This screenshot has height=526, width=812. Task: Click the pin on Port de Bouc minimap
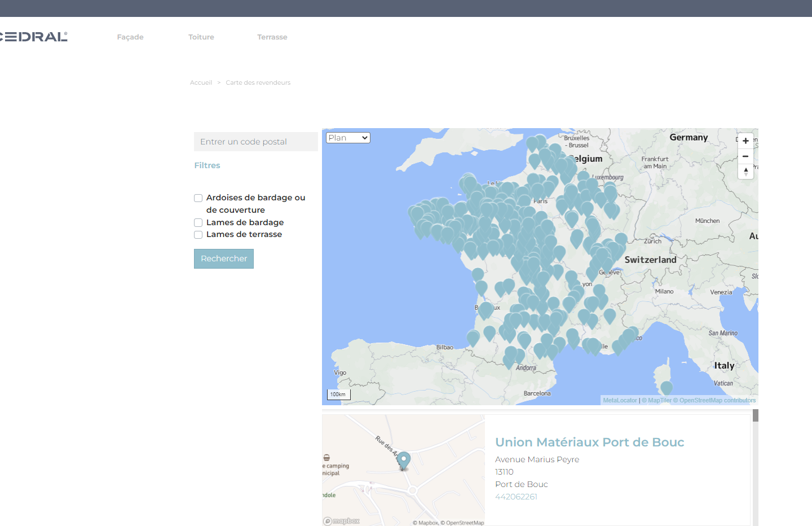point(404,460)
